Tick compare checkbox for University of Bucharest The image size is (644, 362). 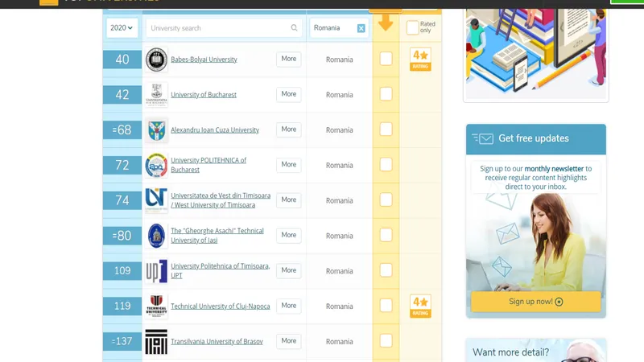pyautogui.click(x=386, y=94)
